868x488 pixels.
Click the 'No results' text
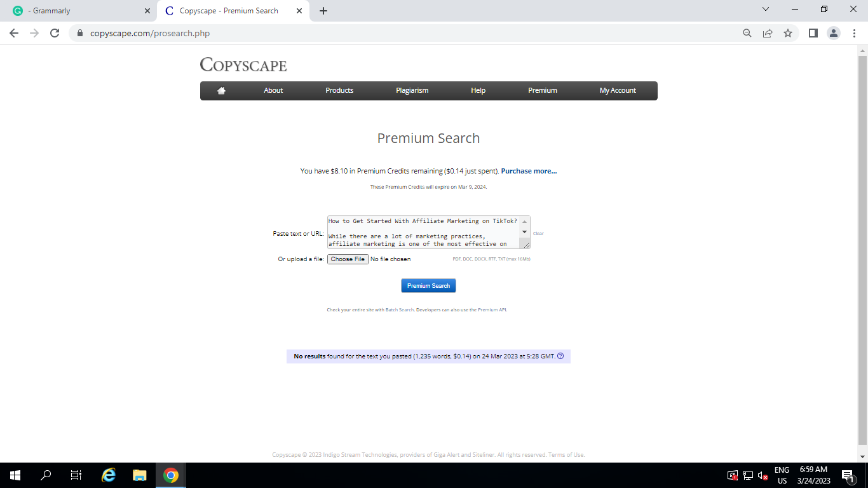(309, 356)
